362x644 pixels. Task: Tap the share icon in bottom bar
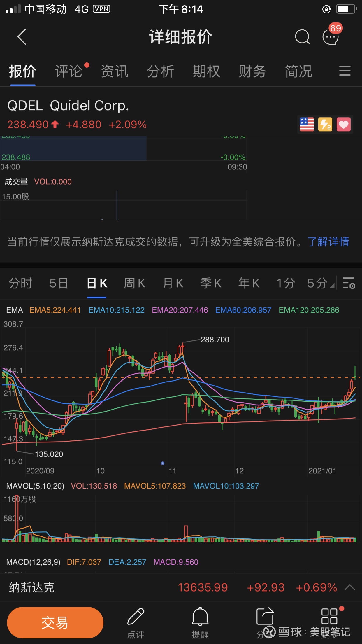pyautogui.click(x=265, y=617)
